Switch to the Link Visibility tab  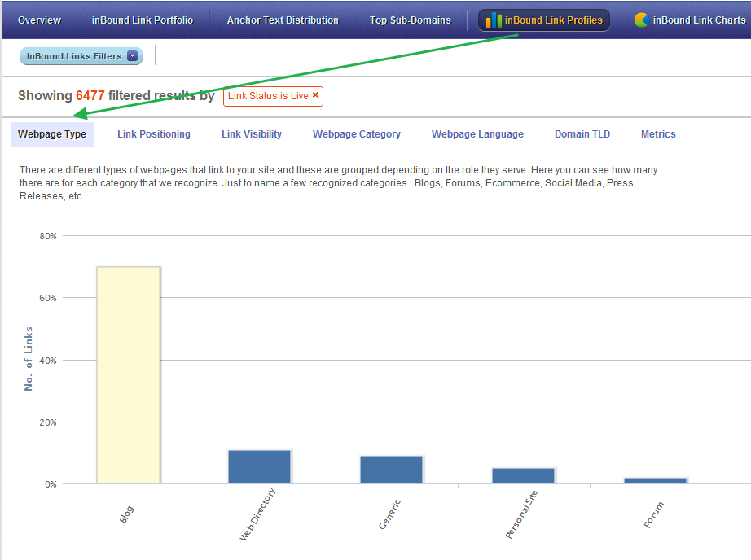coord(252,134)
